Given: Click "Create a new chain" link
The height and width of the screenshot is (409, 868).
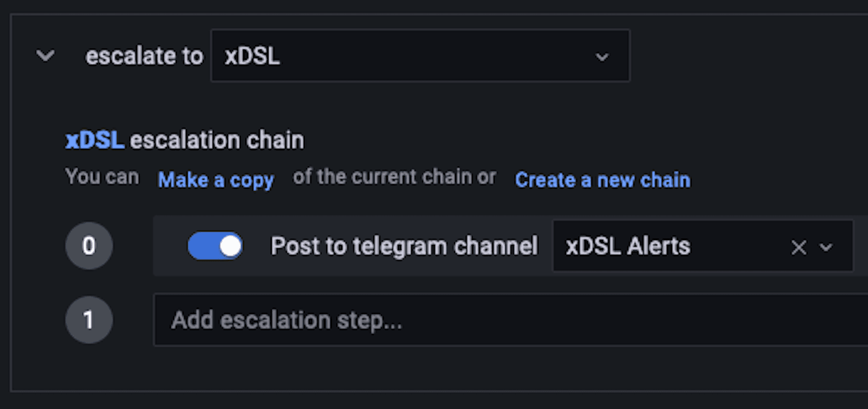Looking at the screenshot, I should 602,180.
